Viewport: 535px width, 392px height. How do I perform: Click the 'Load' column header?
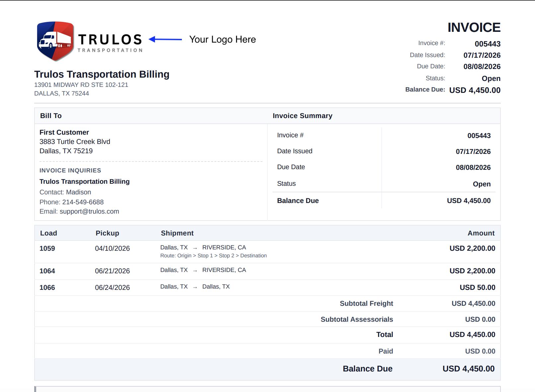pyautogui.click(x=48, y=233)
